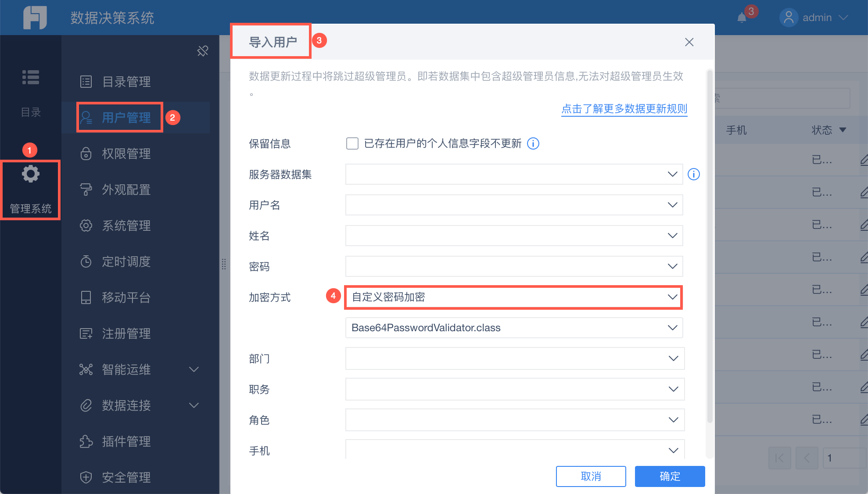Viewport: 868px width, 494px height.
Task: Click the notification bell icon
Action: click(x=742, y=18)
